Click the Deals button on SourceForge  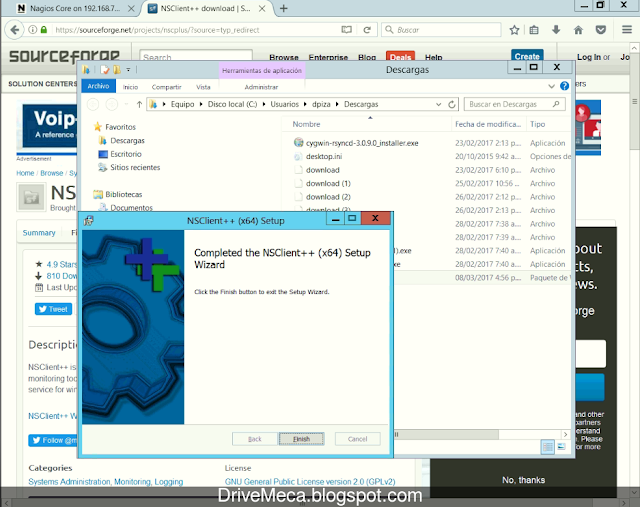(x=400, y=57)
